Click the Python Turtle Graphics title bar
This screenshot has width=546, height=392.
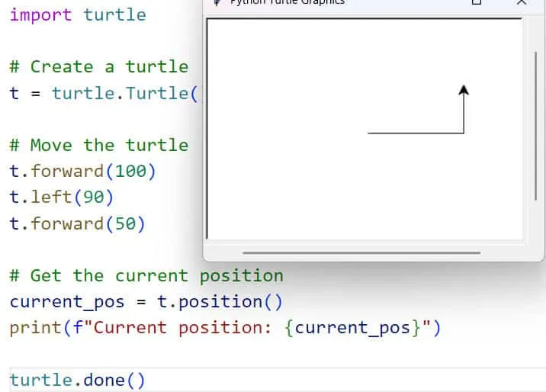coord(343,2)
